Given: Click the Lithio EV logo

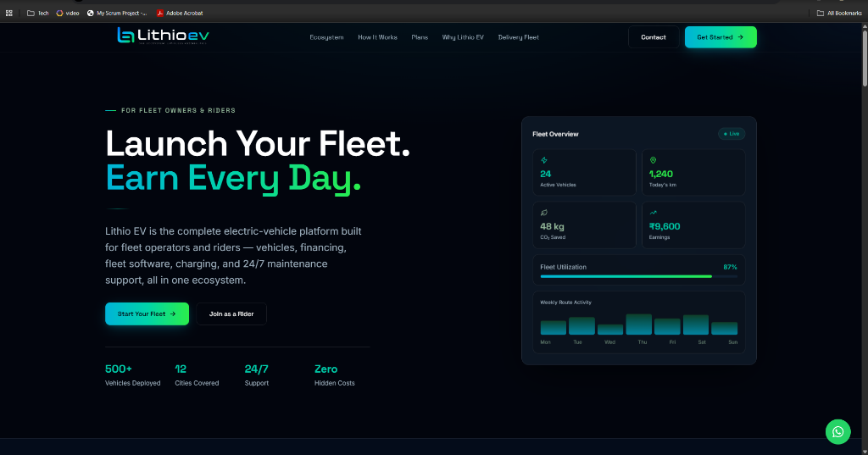Looking at the screenshot, I should 164,36.
